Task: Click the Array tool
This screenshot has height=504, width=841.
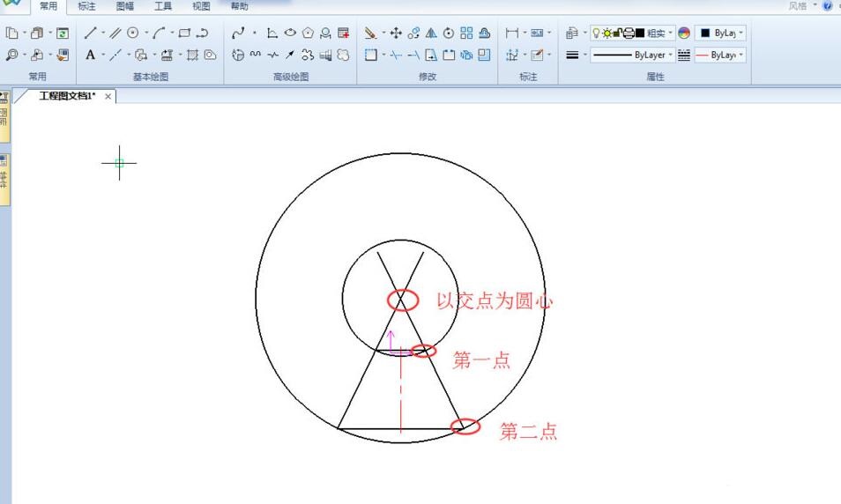Action: [x=466, y=33]
